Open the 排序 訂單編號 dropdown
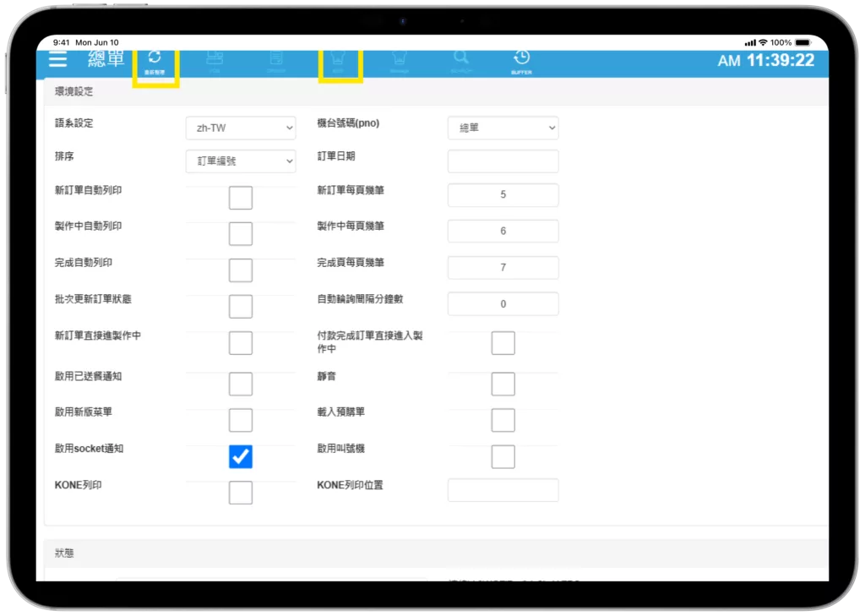The width and height of the screenshot is (865, 616). 241,161
